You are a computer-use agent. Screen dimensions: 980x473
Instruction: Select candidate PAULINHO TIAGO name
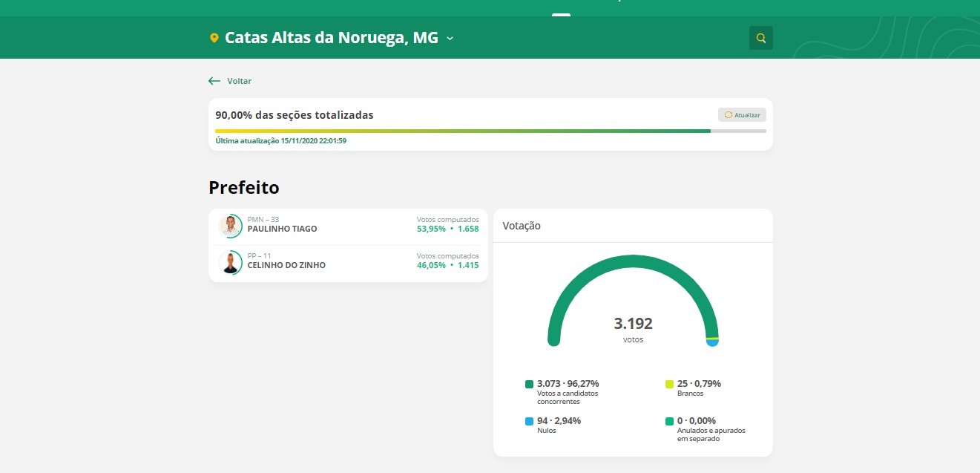click(282, 229)
